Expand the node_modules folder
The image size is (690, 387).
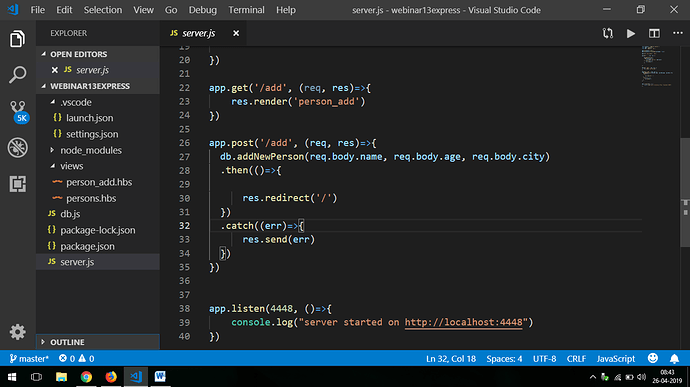coord(91,150)
